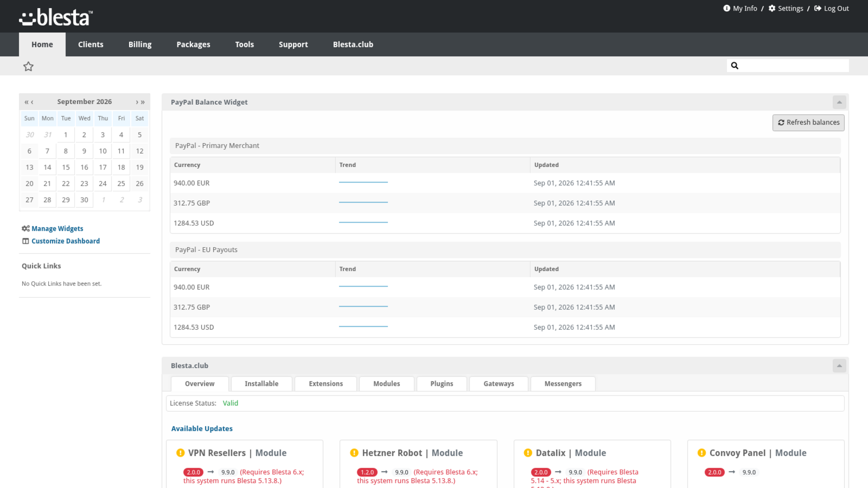The height and width of the screenshot is (488, 868).
Task: Open the Support menu
Action: 293,44
